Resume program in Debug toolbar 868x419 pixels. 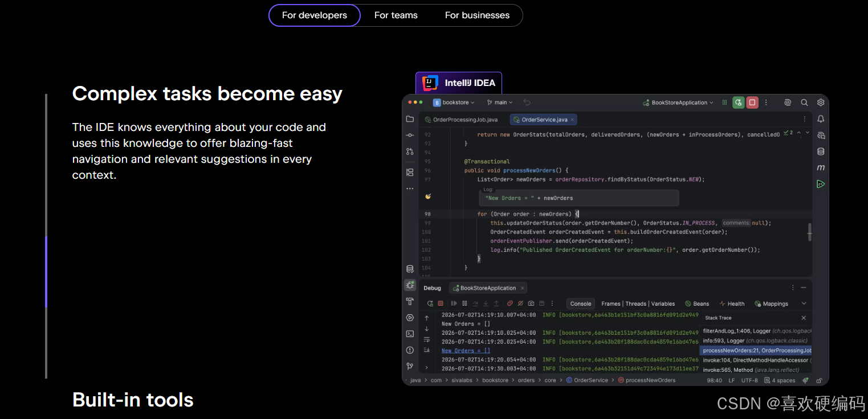[454, 303]
